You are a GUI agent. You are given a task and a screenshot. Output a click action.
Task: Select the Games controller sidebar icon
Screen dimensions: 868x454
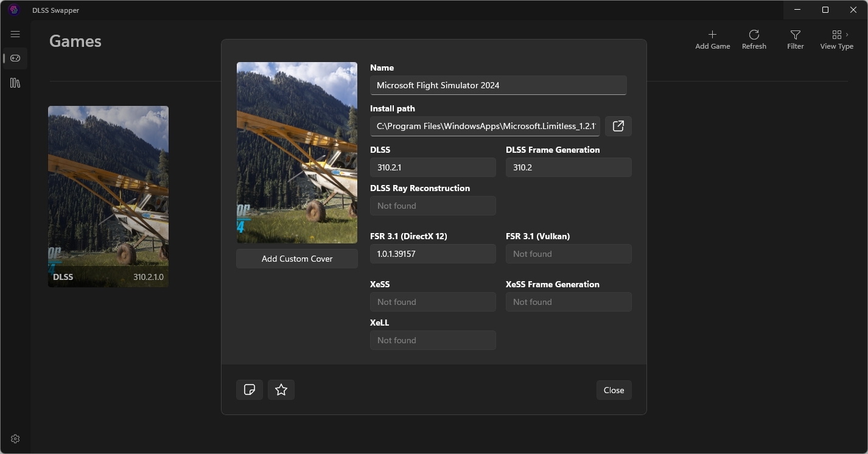point(15,58)
